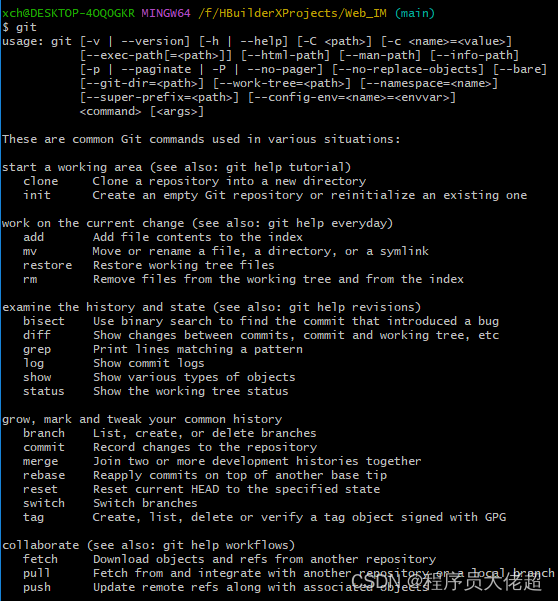558x601 pixels.
Task: Click the '(main)' branch label in the prompt
Action: pyautogui.click(x=415, y=13)
